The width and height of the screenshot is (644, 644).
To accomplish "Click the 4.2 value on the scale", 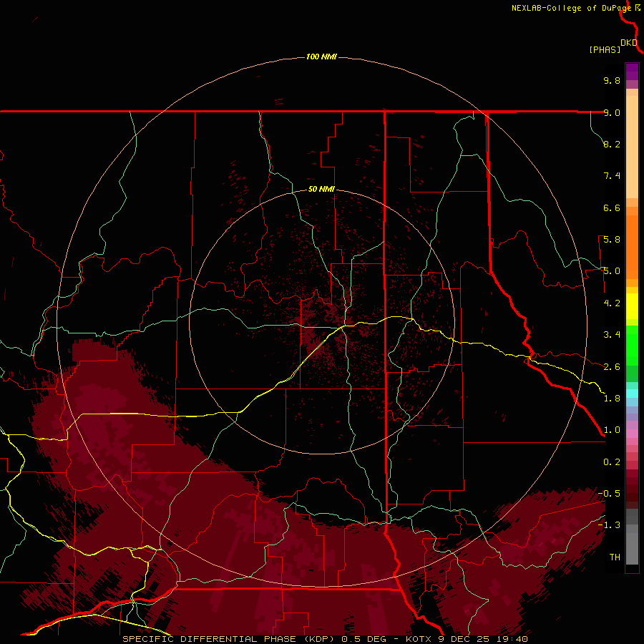I will (612, 303).
